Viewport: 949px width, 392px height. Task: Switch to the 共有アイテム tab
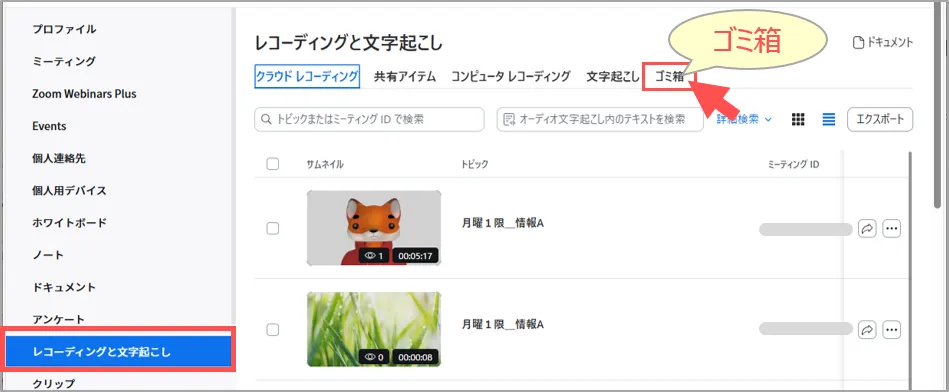405,77
